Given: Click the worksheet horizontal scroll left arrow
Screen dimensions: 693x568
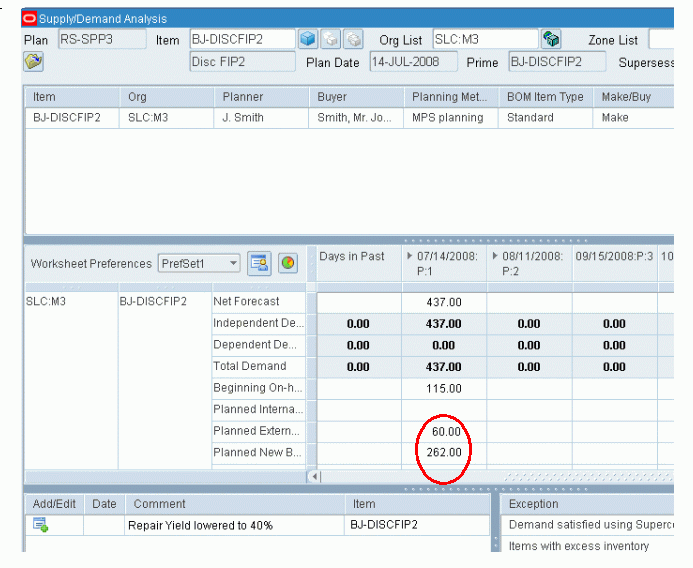Looking at the screenshot, I should tap(314, 477).
